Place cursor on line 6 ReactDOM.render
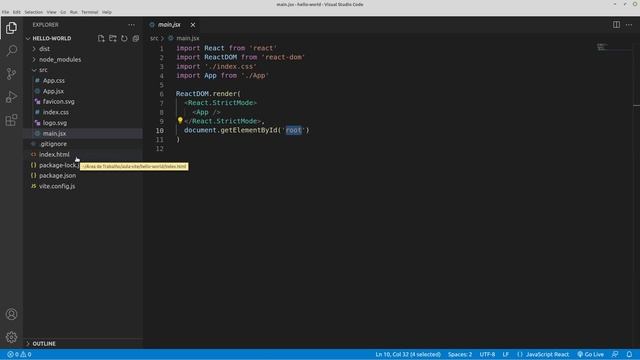 coord(208,94)
